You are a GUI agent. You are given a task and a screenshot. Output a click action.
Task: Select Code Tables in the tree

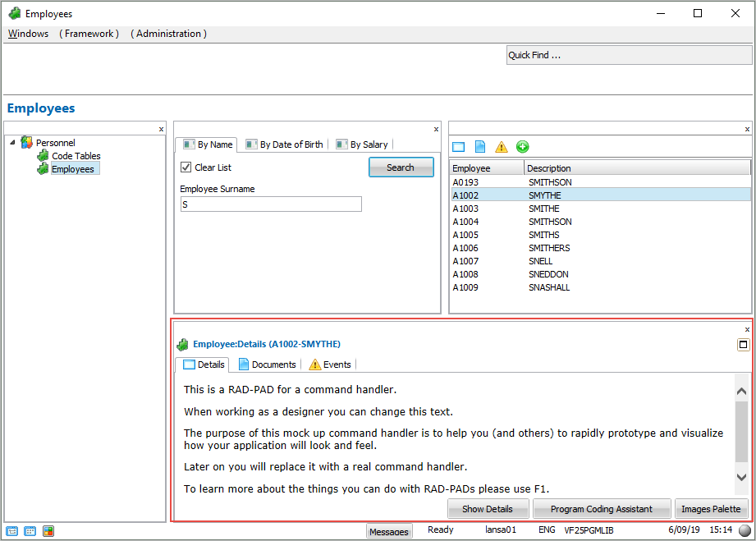pos(76,156)
